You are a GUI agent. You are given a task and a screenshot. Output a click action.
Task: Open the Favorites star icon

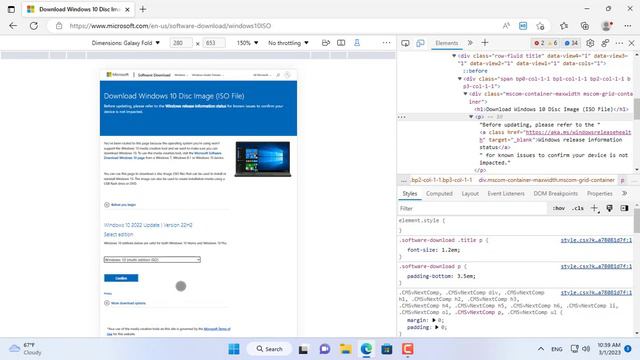click(x=564, y=26)
